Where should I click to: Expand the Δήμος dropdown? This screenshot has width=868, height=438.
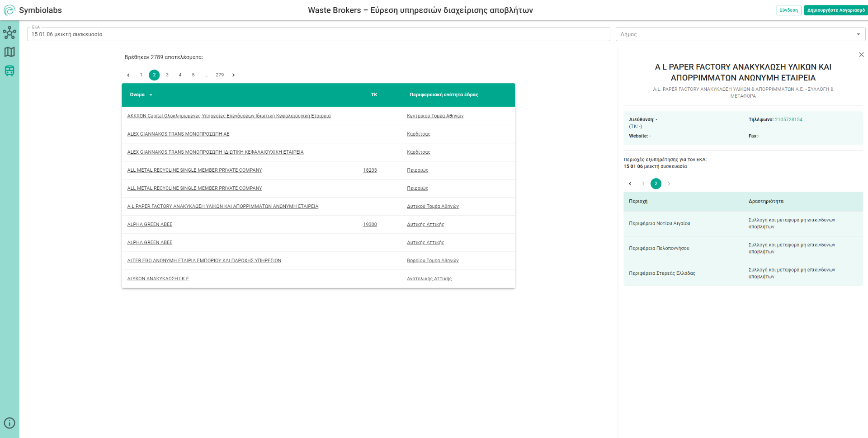(x=858, y=34)
